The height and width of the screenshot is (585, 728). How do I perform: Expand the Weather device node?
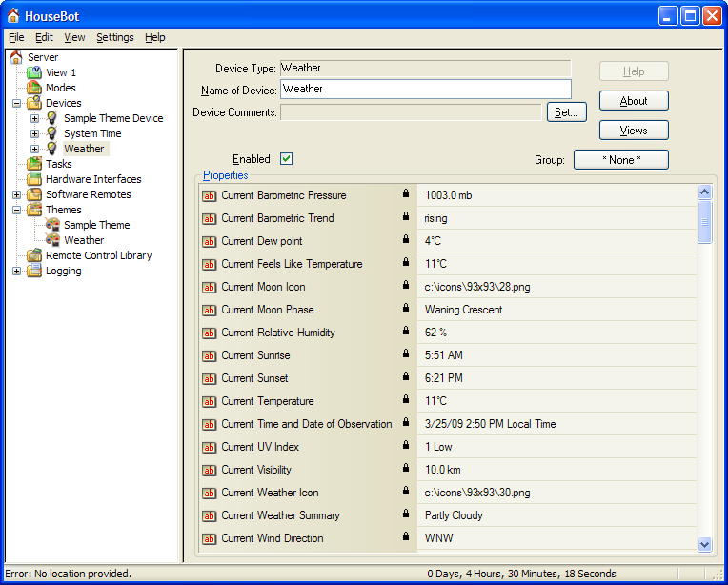tap(35, 149)
